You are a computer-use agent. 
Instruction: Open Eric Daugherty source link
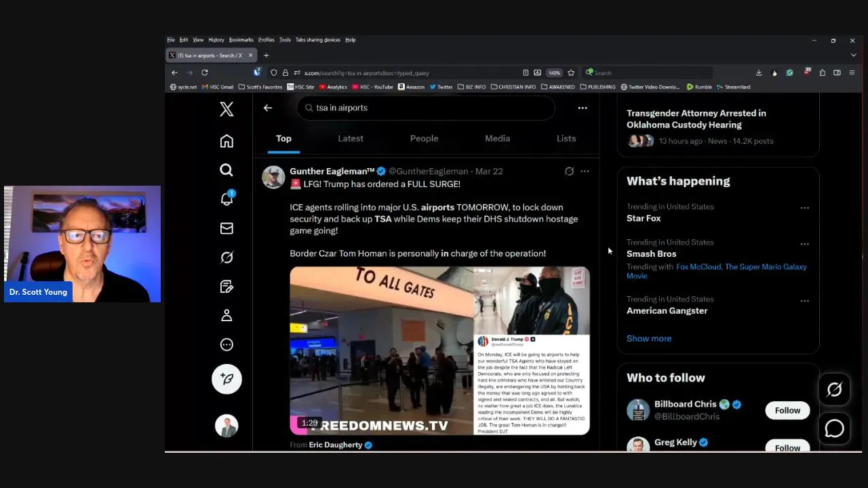pos(340,445)
